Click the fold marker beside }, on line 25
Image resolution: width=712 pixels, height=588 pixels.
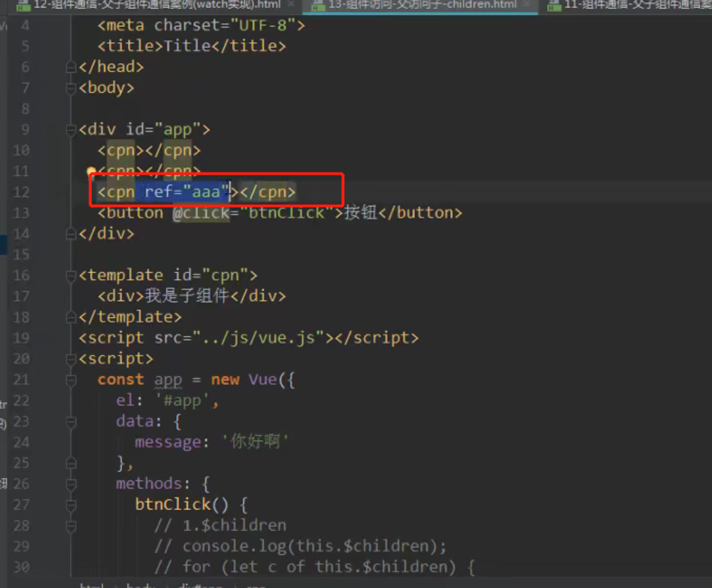[x=71, y=464]
